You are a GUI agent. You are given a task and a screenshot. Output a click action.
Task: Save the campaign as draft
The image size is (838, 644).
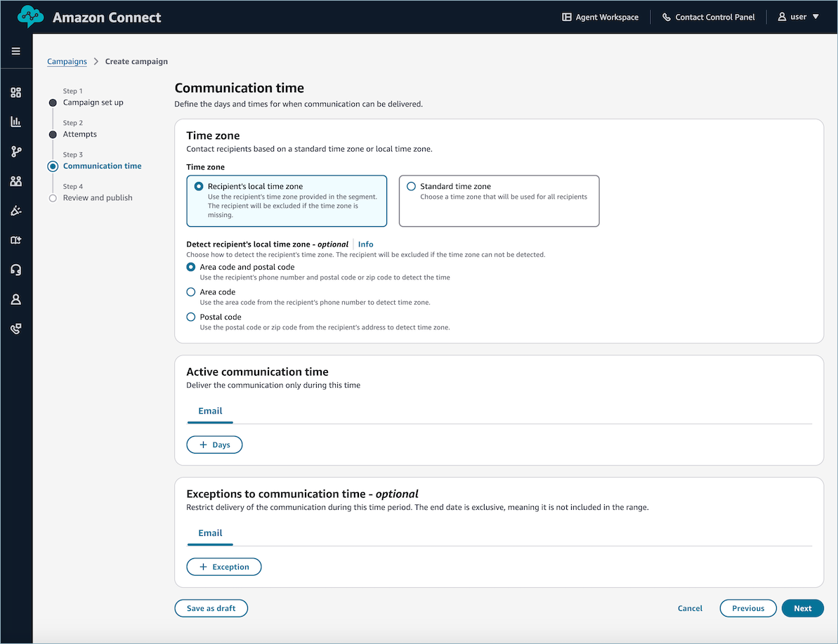(x=211, y=608)
